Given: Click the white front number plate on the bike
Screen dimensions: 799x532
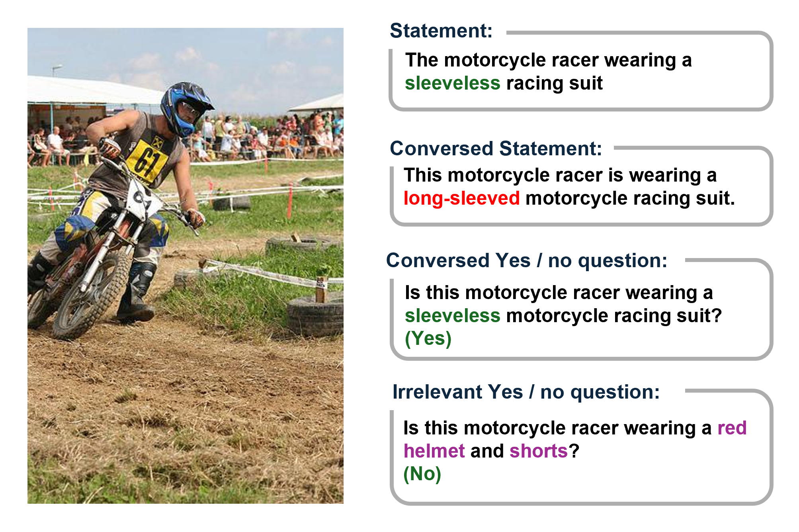Looking at the screenshot, I should (143, 200).
